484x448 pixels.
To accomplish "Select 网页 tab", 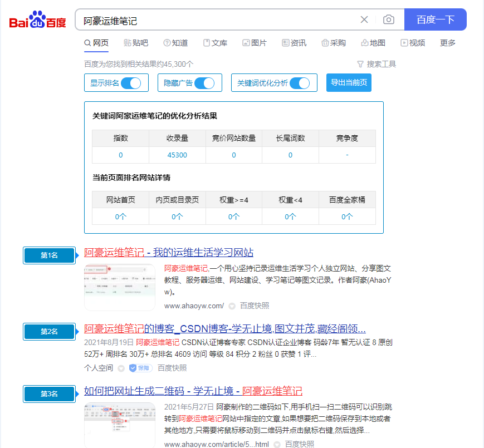I will [96, 43].
